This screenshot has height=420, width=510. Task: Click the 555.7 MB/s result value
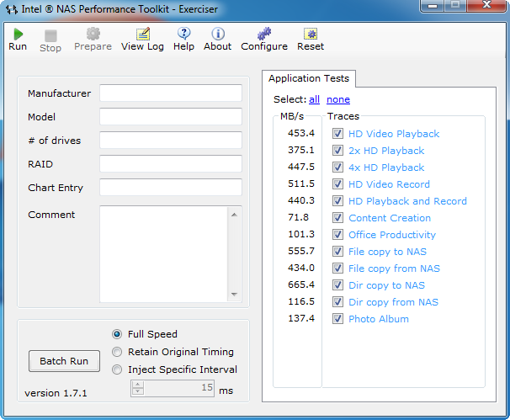click(x=301, y=251)
